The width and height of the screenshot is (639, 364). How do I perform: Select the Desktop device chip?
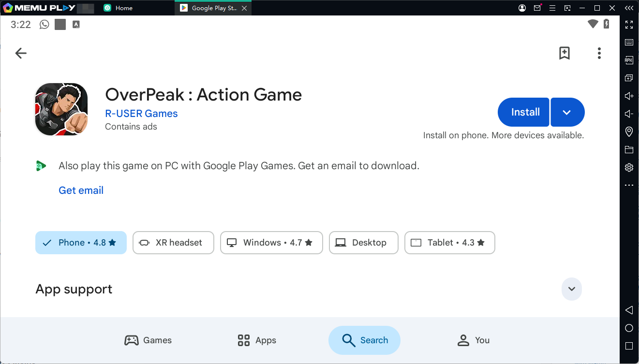point(364,243)
